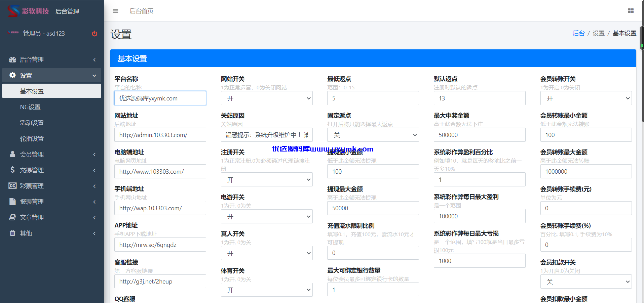The height and width of the screenshot is (303, 644).
Task: Click the 充提管理 dollar icon
Action: (x=12, y=170)
